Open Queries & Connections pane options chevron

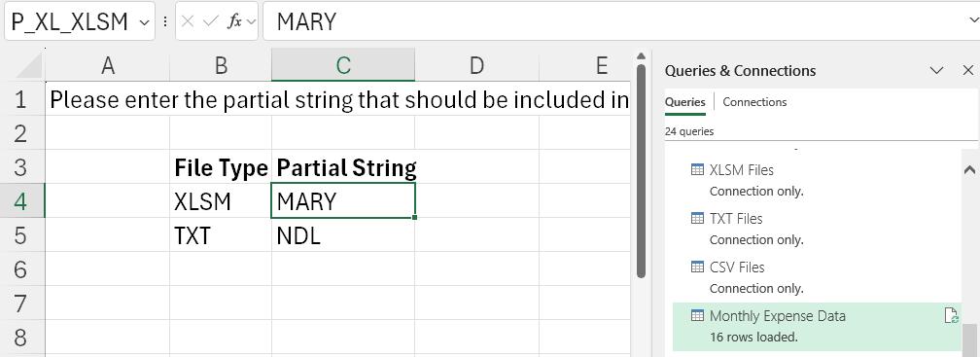pos(937,71)
